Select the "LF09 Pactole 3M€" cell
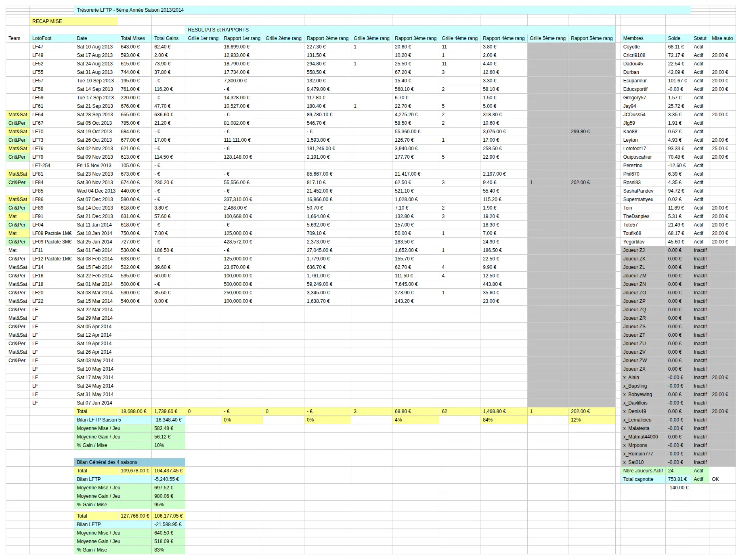 pyautogui.click(x=52, y=242)
